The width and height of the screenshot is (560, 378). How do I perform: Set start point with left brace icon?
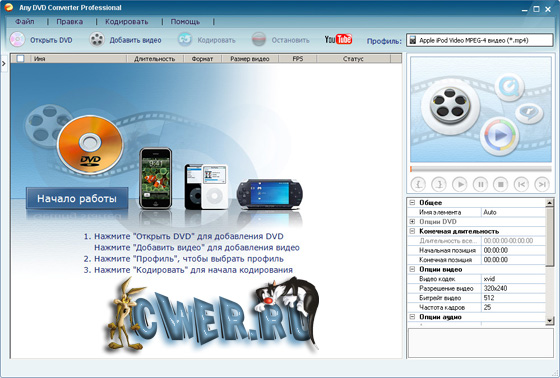tap(418, 184)
